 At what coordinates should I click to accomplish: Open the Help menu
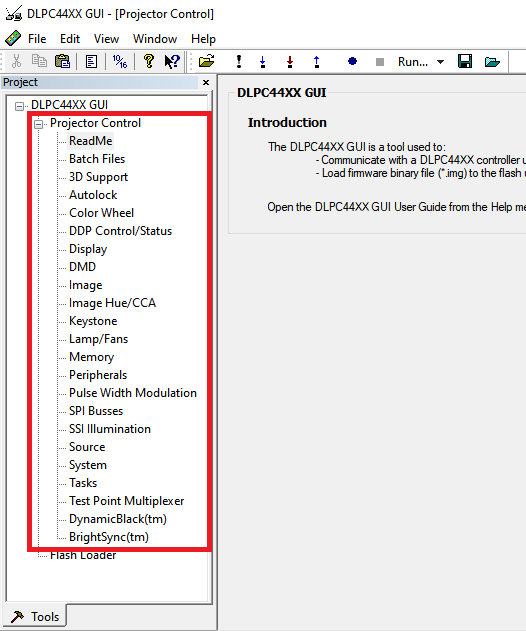pos(203,39)
